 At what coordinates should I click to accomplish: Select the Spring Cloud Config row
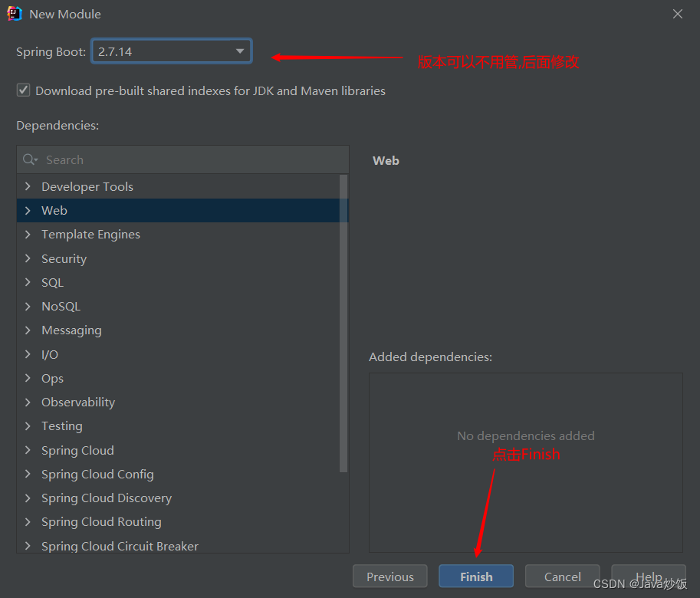click(178, 474)
